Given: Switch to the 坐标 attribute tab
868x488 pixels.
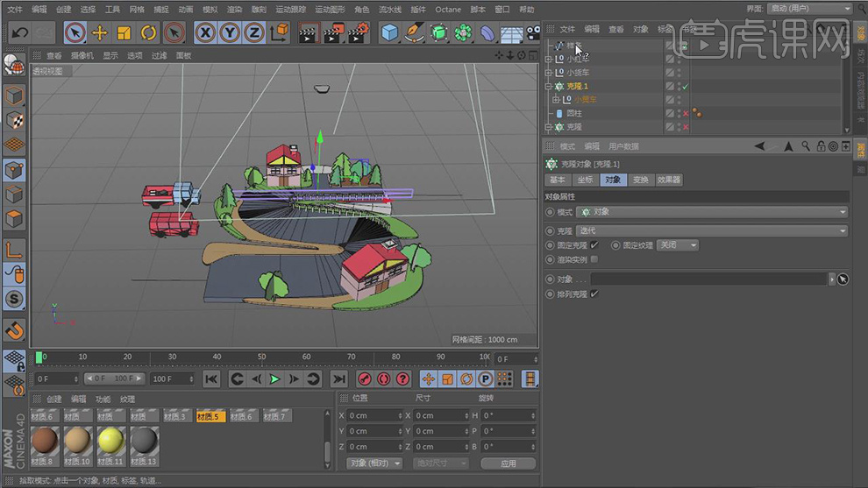Looking at the screenshot, I should click(x=585, y=180).
